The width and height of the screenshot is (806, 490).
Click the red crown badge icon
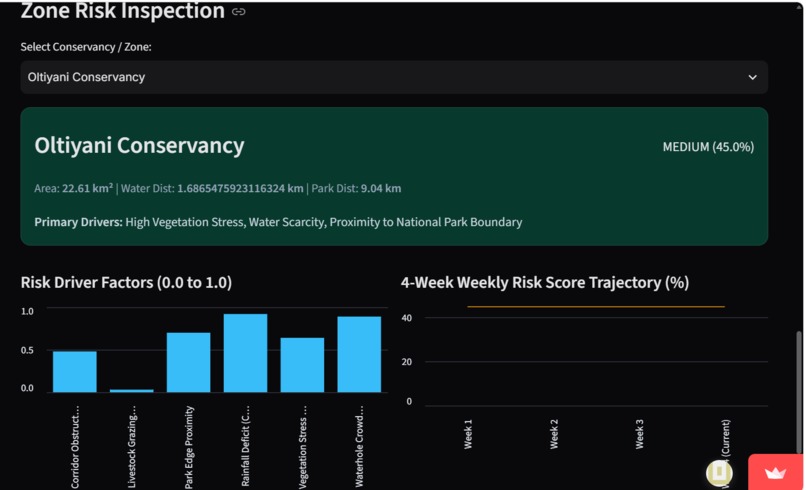[x=776, y=472]
